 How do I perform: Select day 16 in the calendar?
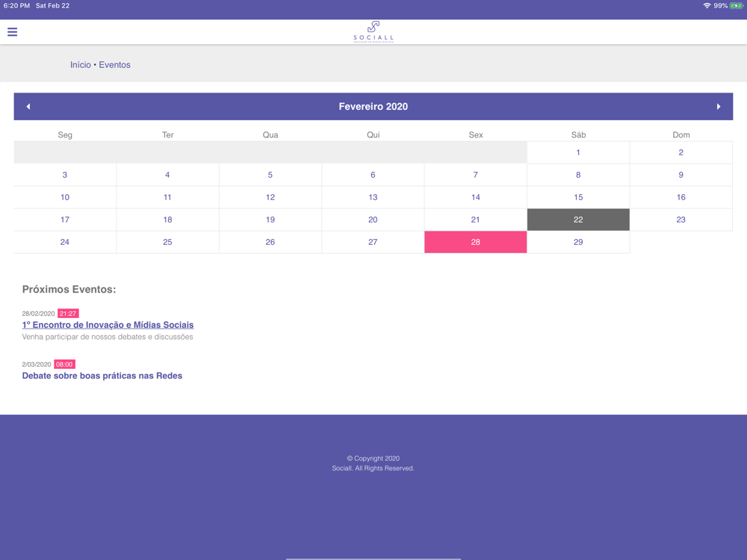click(681, 197)
